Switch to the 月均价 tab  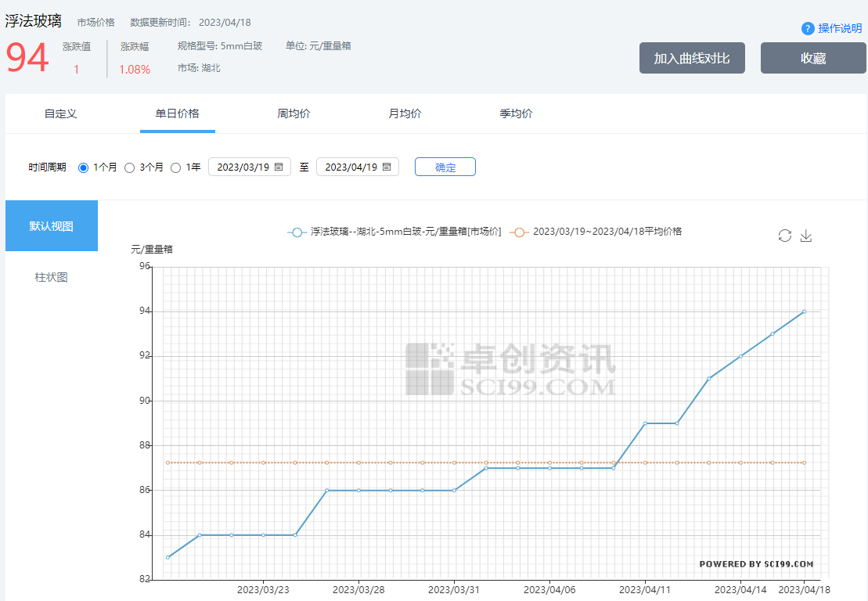point(405,113)
